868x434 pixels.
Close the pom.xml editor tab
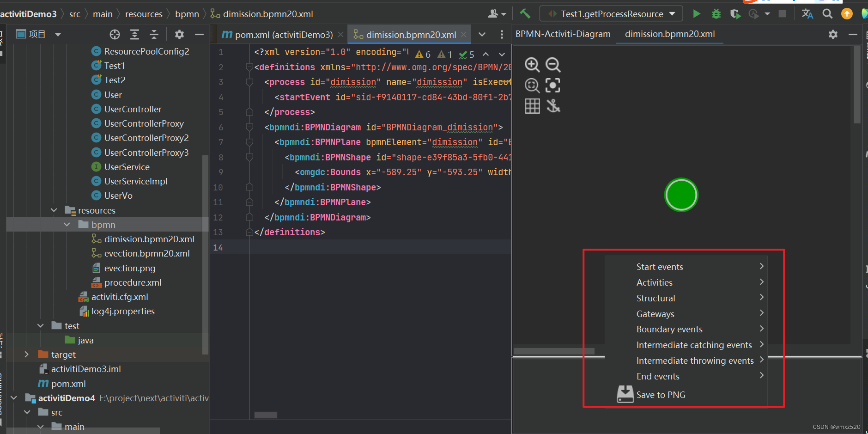[340, 35]
